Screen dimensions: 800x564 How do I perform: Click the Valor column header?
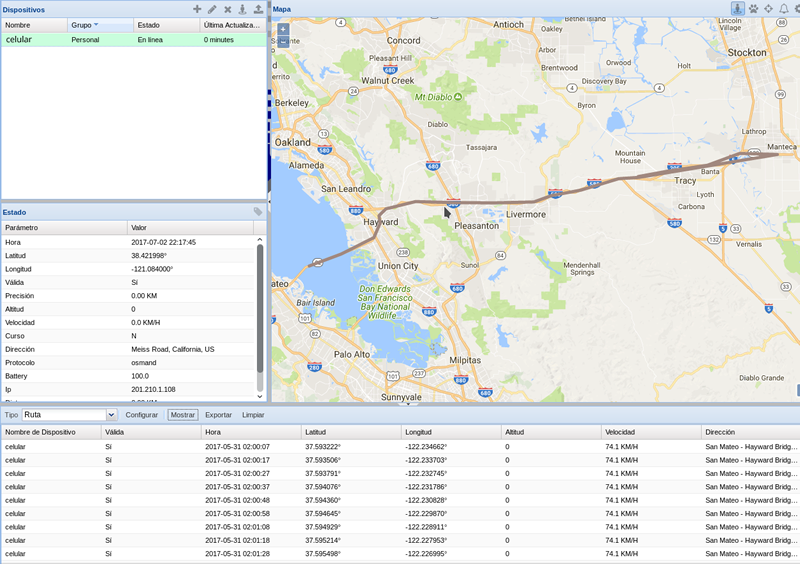pos(190,228)
